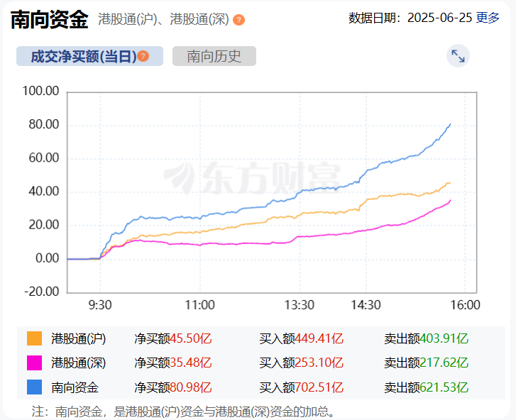Screen dimensions: 516x420
Task: Select the 成交净买额(当日) tab
Action: pyautogui.click(x=89, y=56)
